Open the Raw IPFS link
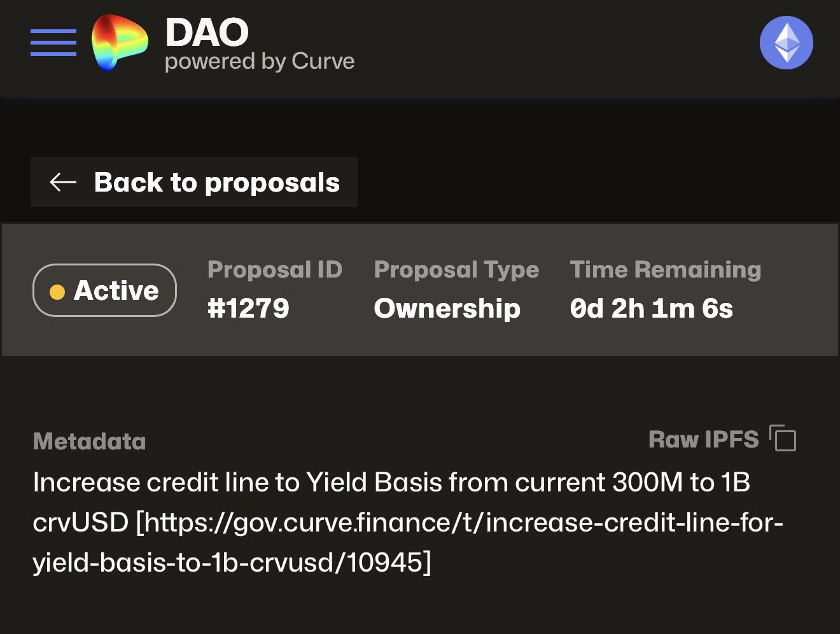The height and width of the screenshot is (634, 840). (x=703, y=439)
